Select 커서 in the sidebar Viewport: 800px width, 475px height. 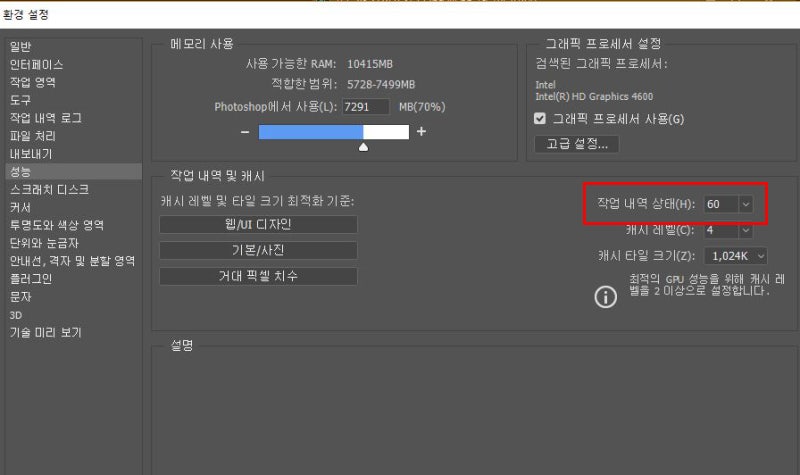(20, 207)
